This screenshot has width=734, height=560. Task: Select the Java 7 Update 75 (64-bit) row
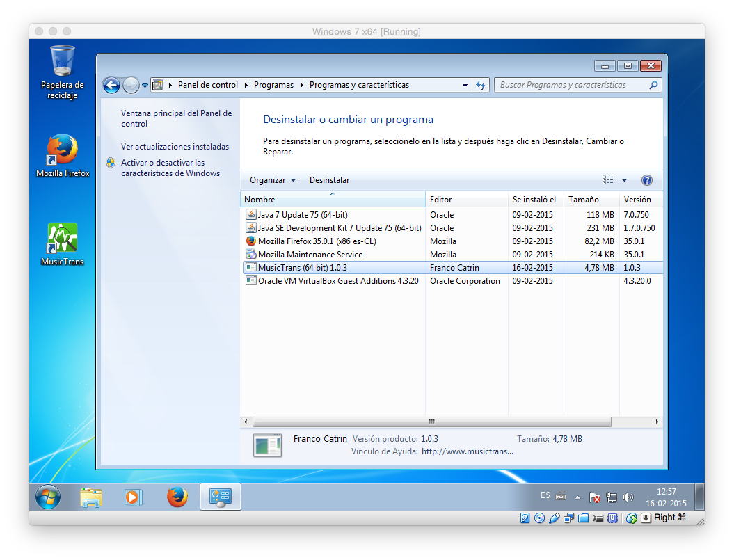click(452, 215)
